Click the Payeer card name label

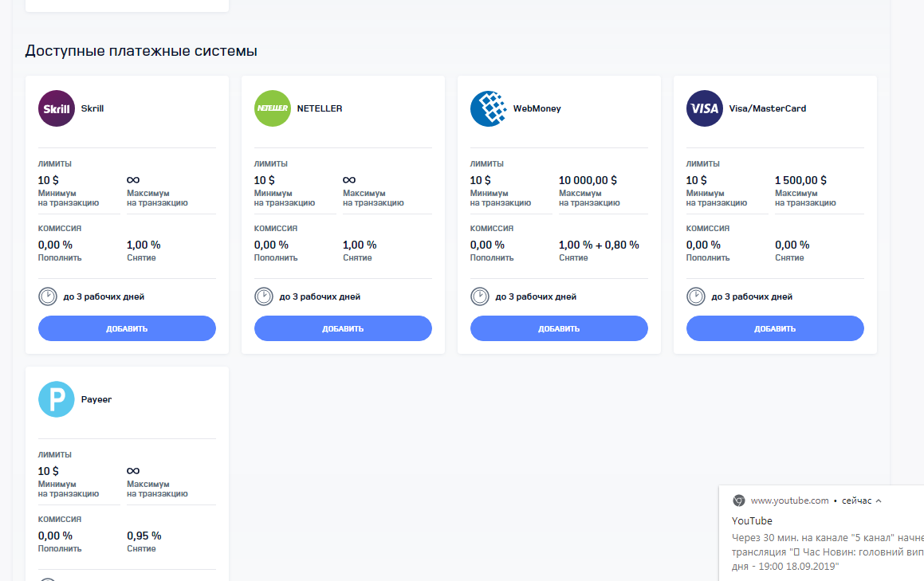click(96, 399)
